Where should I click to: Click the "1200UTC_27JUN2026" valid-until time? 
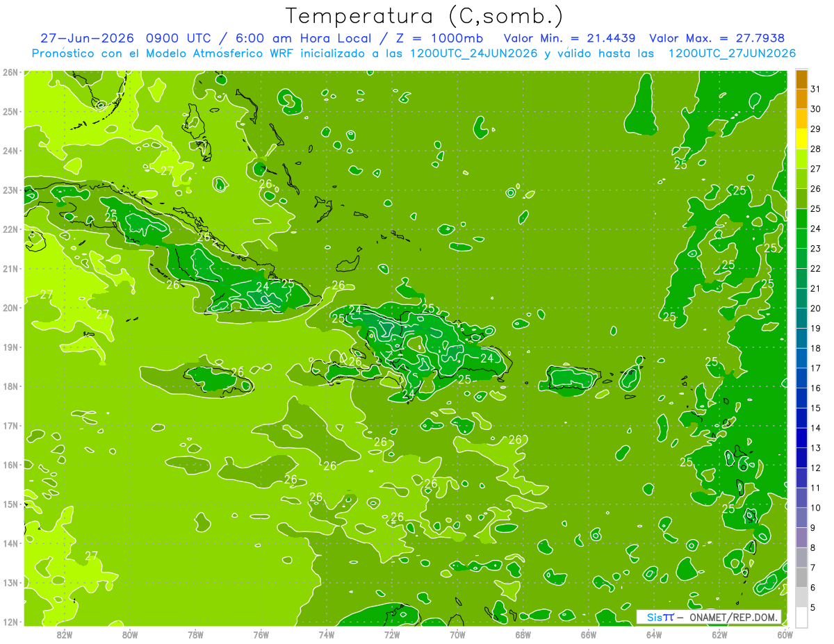tap(732, 53)
